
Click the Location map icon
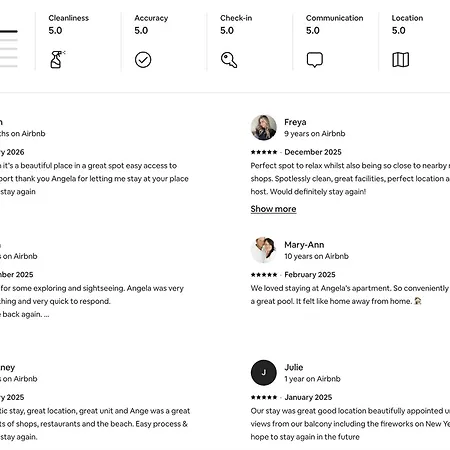[400, 60]
